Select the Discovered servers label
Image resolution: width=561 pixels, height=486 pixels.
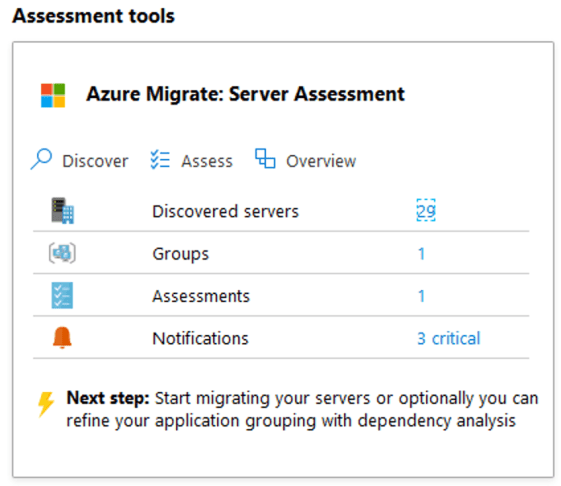225,211
